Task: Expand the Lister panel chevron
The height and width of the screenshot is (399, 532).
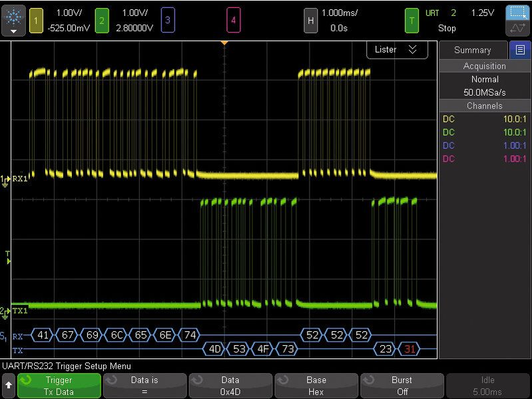Action: [413, 50]
